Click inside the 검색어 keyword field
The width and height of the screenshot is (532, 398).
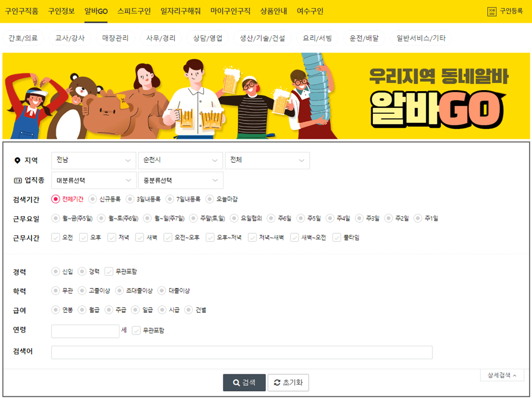[x=241, y=352]
